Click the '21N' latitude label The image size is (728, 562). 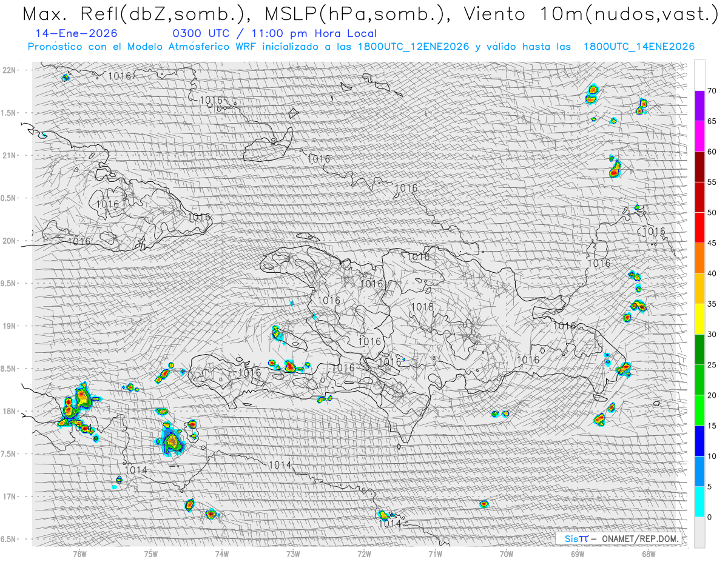tap(10, 155)
